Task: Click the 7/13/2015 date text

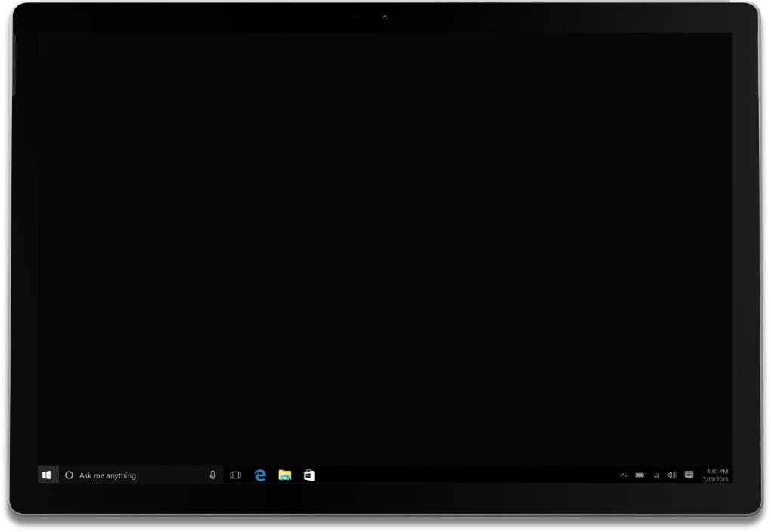Action: (715, 479)
